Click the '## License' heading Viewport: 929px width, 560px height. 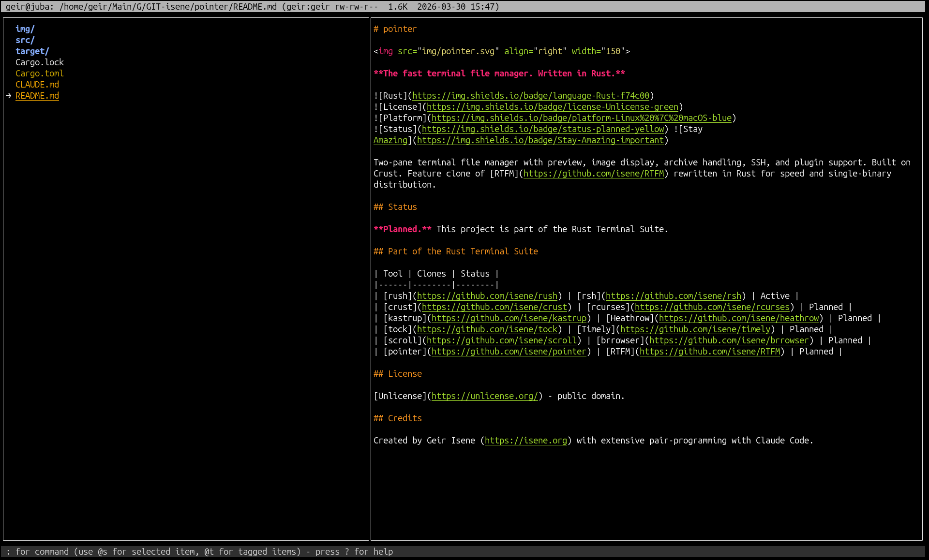[398, 374]
